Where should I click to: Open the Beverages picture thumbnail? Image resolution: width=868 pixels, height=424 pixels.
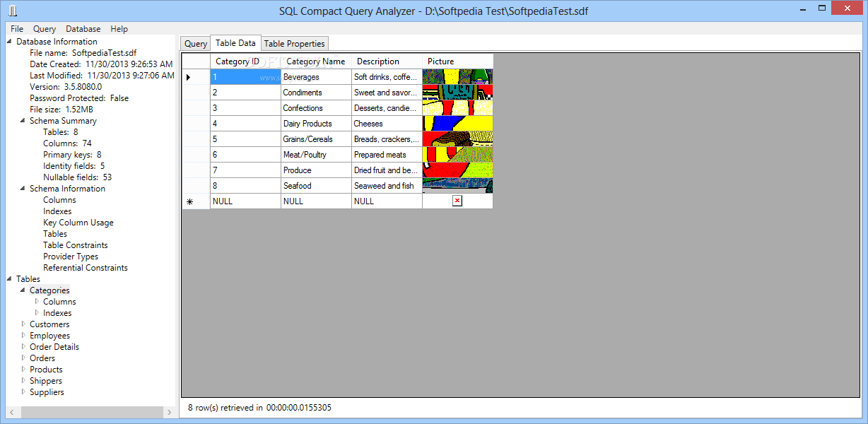click(x=457, y=77)
